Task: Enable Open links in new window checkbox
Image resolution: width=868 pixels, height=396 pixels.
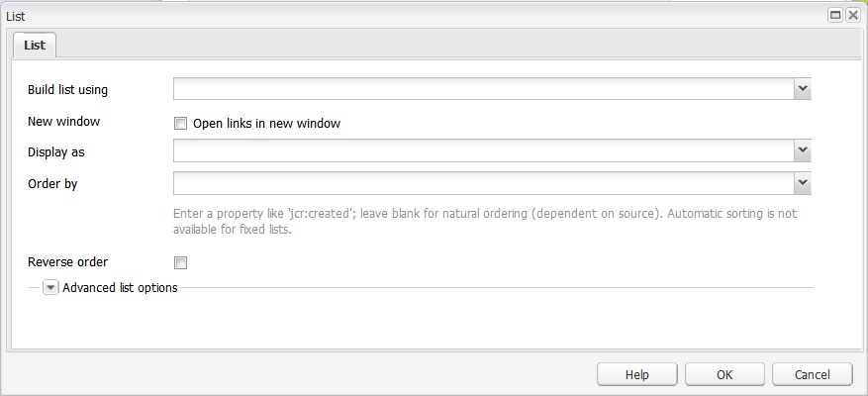Action: pos(180,124)
